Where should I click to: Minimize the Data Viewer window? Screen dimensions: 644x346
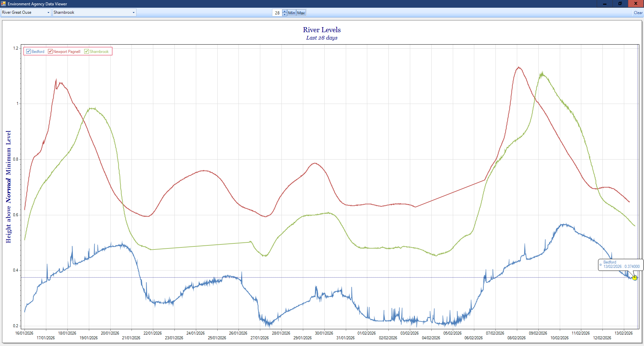click(605, 4)
